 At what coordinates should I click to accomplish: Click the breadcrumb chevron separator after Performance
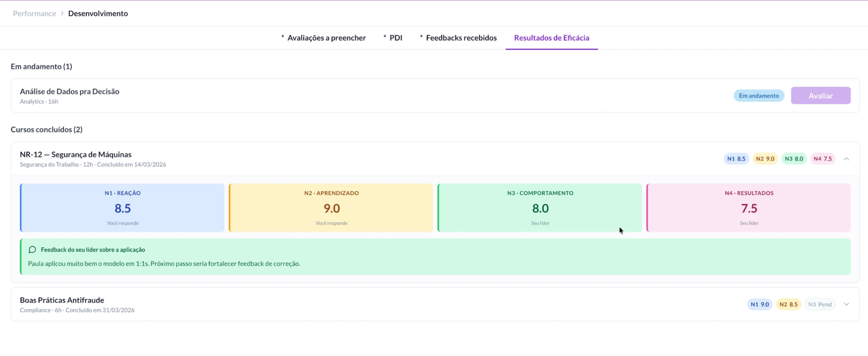[62, 14]
